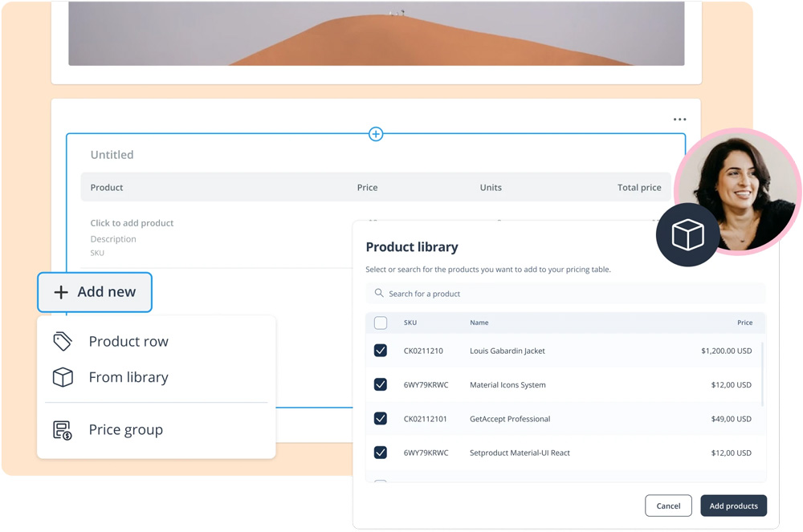The height and width of the screenshot is (532, 803).
Task: Click the plus icon in Add new
Action: 61,292
